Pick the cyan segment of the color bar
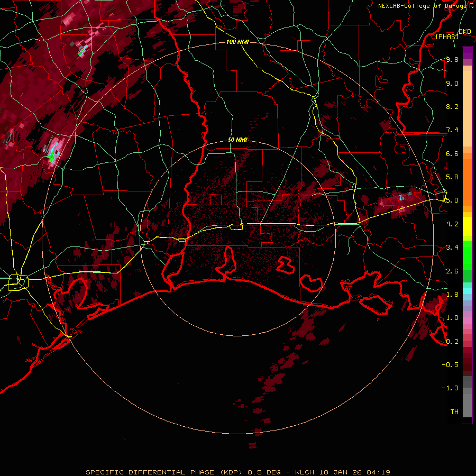 click(x=467, y=291)
